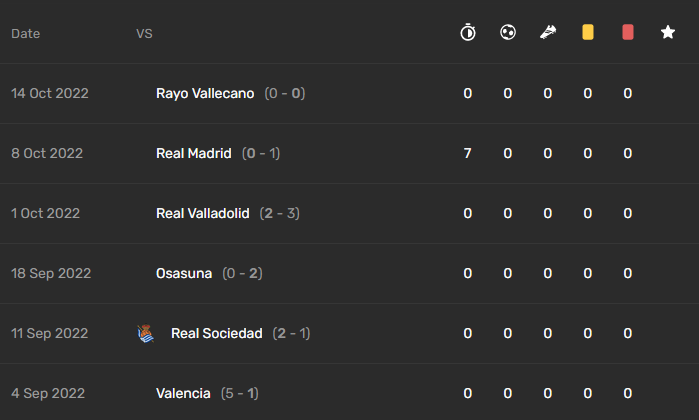Click the (2 - 3) Valladolid score
The image size is (699, 420).
click(280, 213)
